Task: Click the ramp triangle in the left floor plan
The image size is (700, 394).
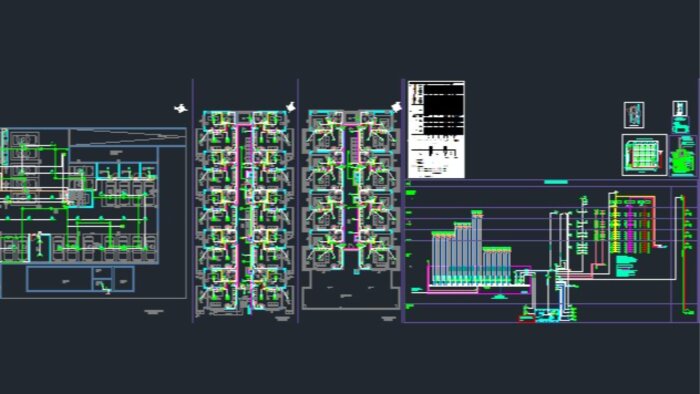Action: pos(129,137)
